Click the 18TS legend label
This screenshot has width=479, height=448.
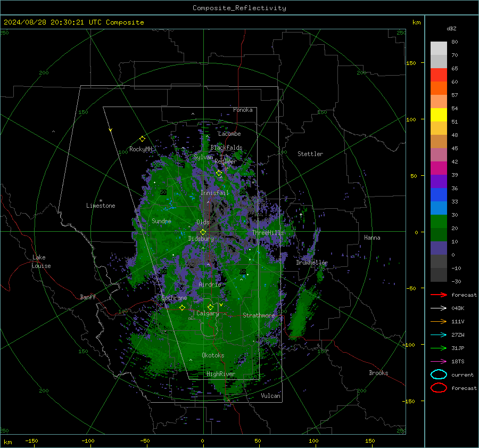tap(458, 362)
